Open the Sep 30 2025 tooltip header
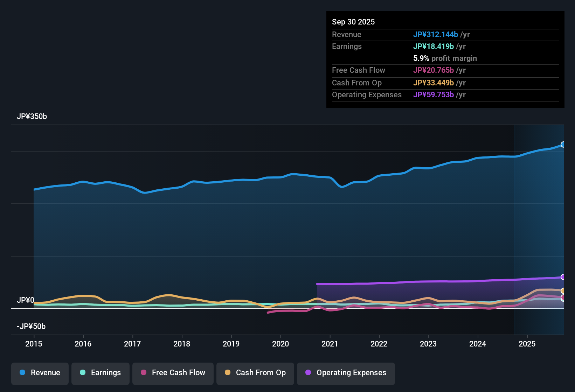The image size is (575, 392). [353, 22]
